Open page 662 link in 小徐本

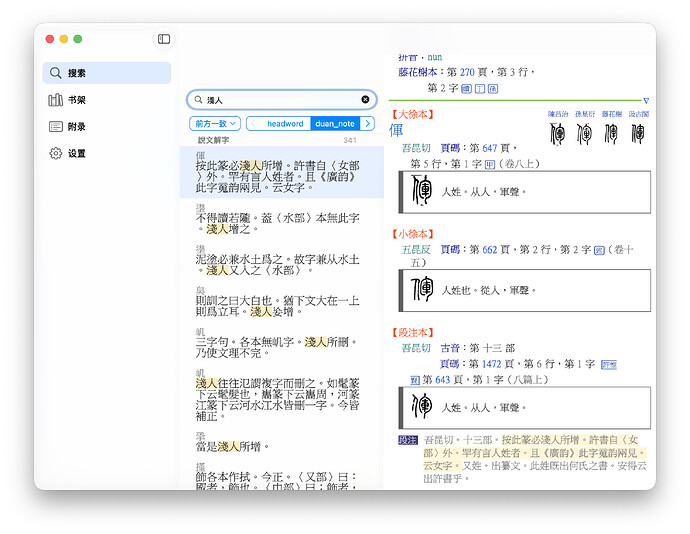pos(489,250)
